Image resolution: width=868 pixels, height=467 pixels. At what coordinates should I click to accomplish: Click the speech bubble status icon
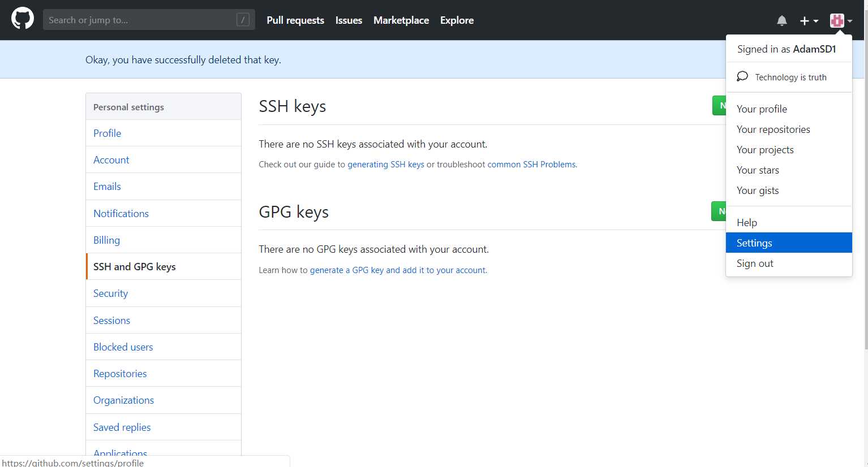(742, 76)
